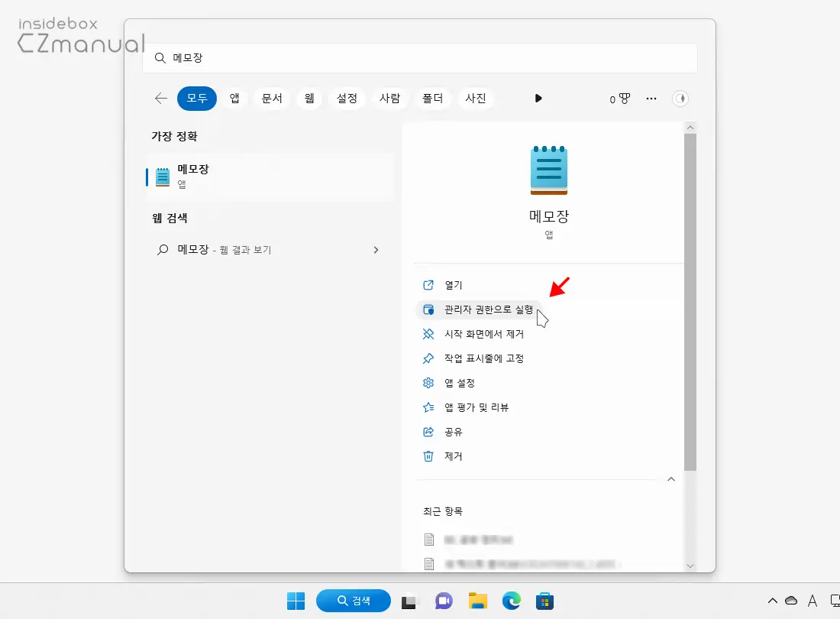Expand the 메모장 web results chevron
Viewport: 840px width, 619px height.
coord(375,249)
